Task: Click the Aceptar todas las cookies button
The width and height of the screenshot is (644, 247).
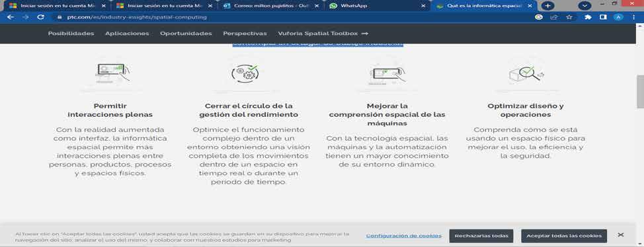Action: click(x=564, y=236)
